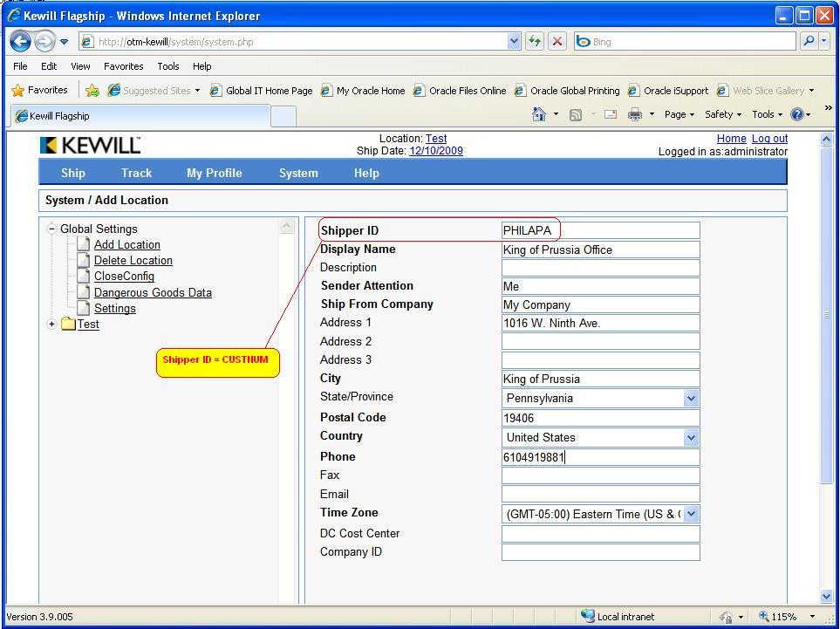Screen dimensions: 840x629
Task: Open the State/Province dropdown
Action: click(600, 398)
